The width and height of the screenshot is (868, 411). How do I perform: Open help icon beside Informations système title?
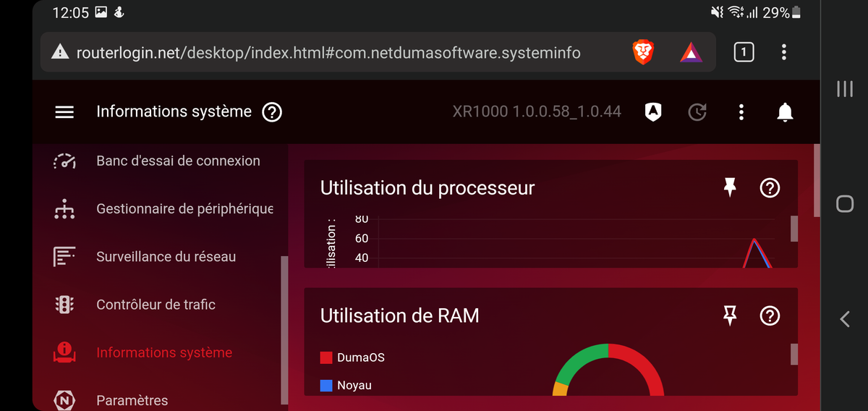coord(272,112)
